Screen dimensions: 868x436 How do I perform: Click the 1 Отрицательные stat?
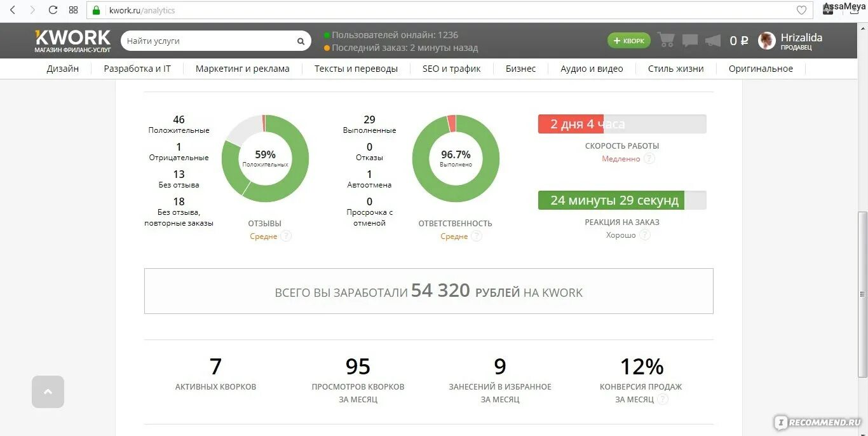179,152
